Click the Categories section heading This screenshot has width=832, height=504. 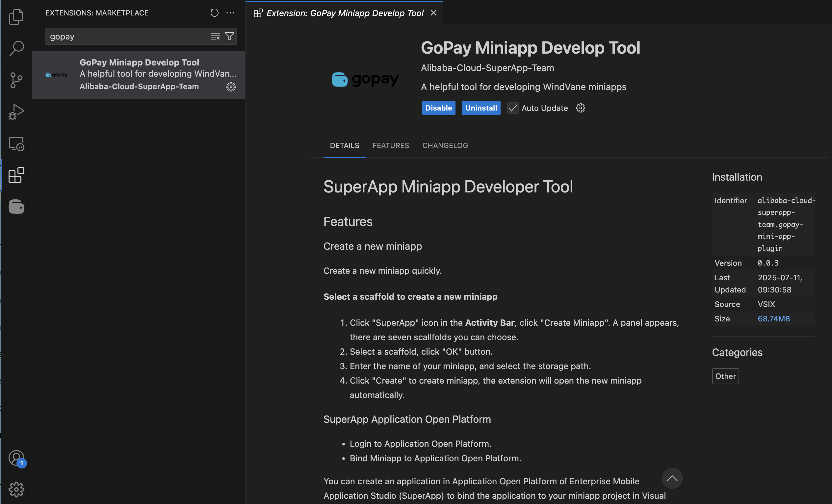coord(737,352)
